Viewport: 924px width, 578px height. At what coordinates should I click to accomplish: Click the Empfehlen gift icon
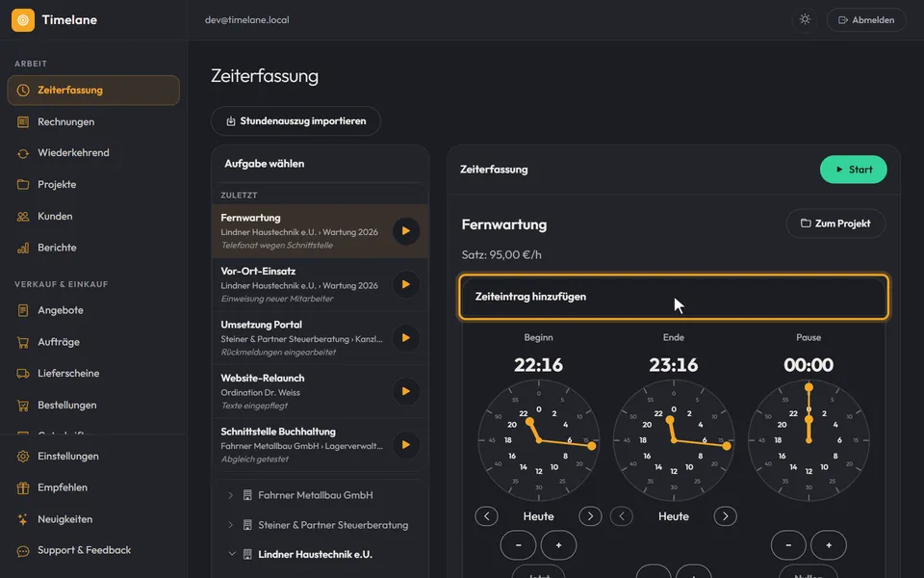[x=23, y=487]
